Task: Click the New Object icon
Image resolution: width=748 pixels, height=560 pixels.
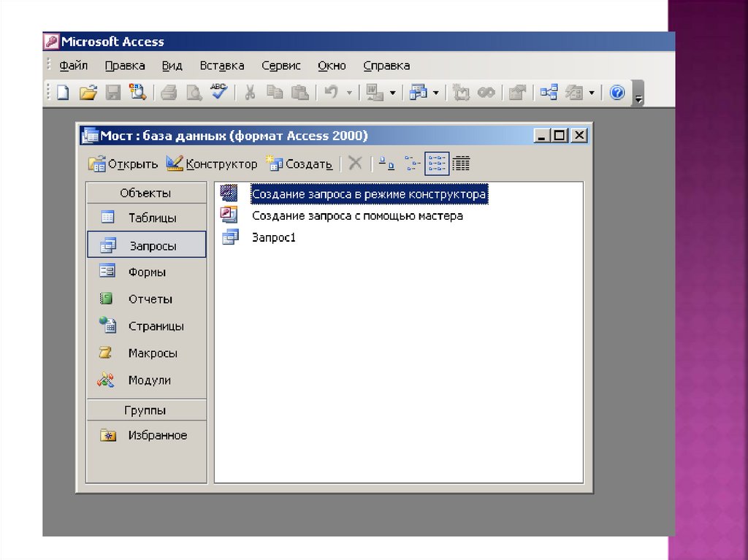Action: (574, 92)
